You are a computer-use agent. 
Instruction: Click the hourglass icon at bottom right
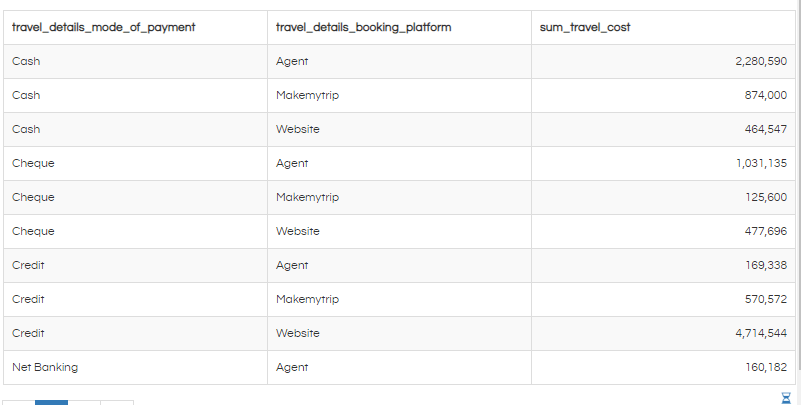click(x=786, y=398)
